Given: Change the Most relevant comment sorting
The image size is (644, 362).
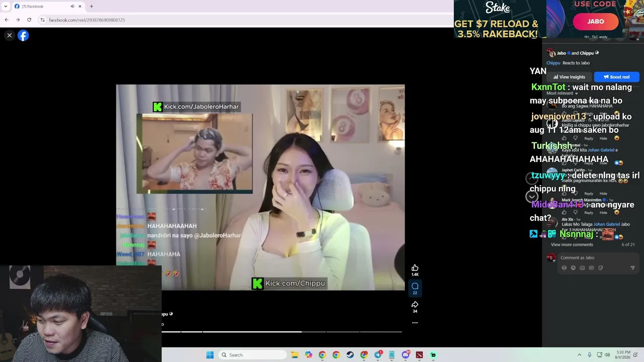Looking at the screenshot, I should click(562, 93).
